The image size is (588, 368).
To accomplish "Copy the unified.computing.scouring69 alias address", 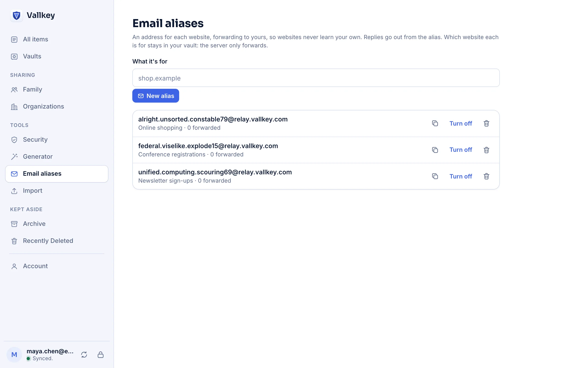I will [x=435, y=176].
